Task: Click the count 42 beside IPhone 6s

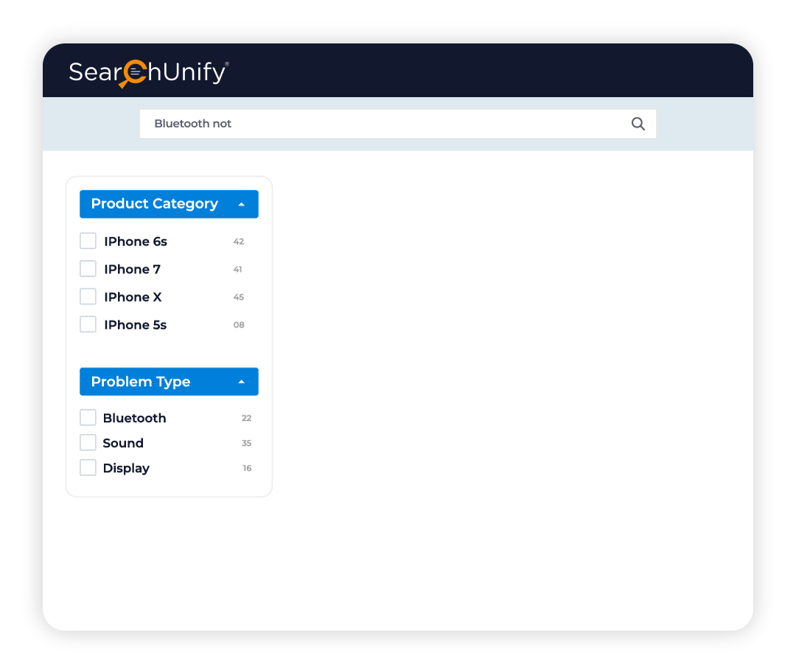Action: point(239,242)
